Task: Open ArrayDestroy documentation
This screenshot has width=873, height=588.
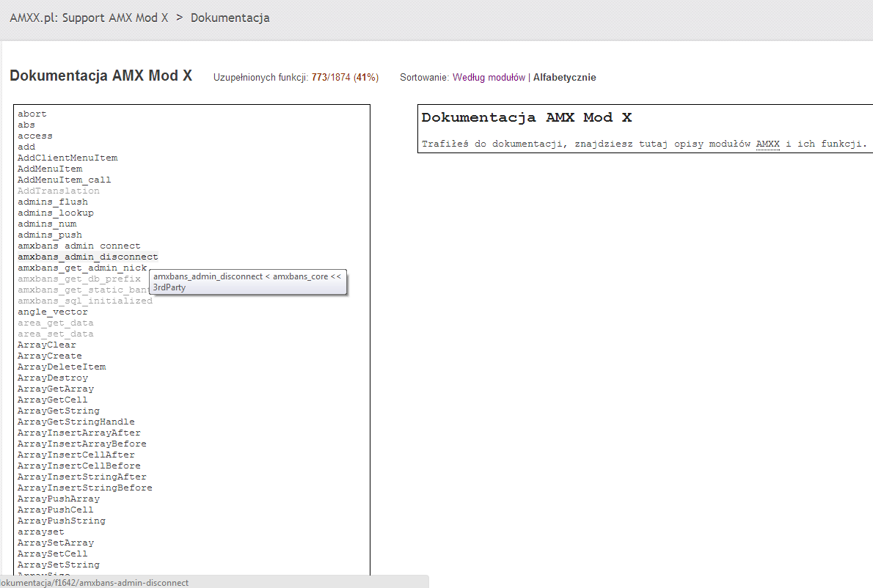Action: tap(52, 378)
